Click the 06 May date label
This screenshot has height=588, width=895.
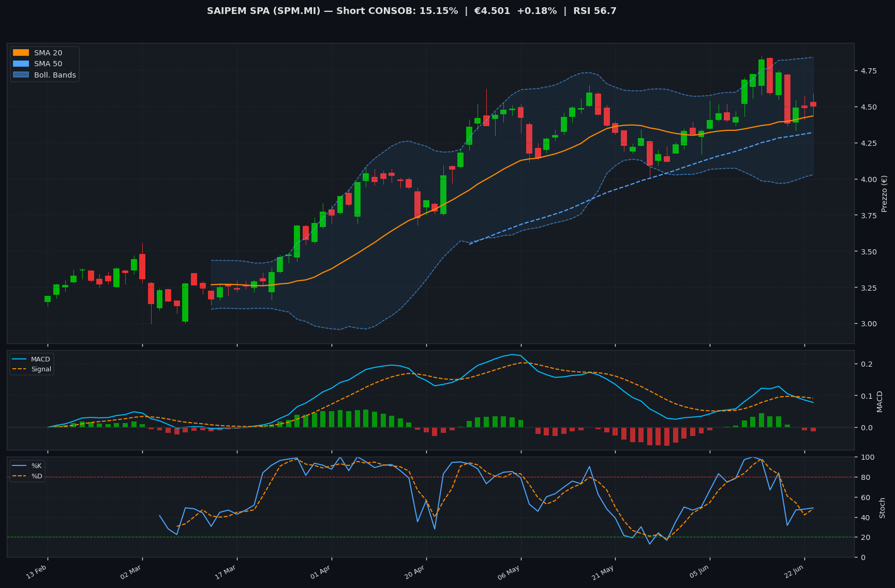click(510, 572)
